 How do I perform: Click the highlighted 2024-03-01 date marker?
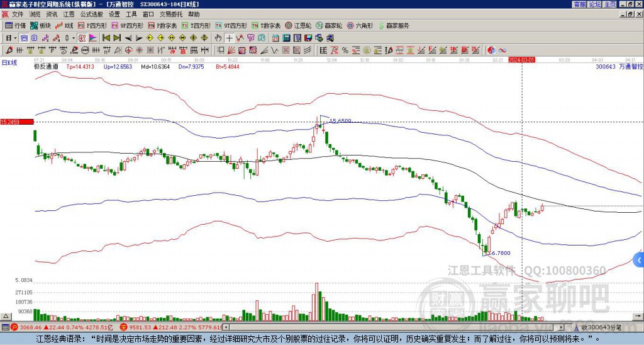[x=521, y=60]
